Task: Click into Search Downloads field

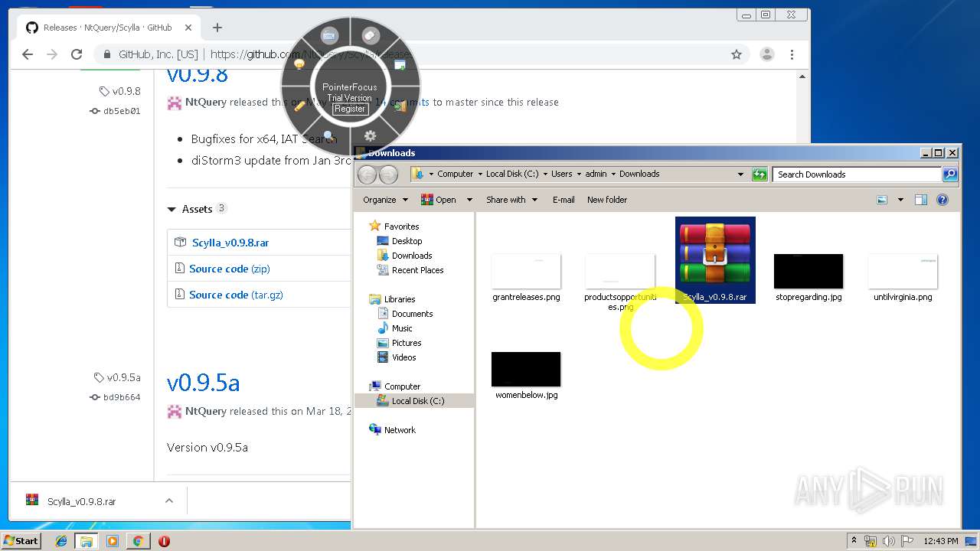Action: (857, 174)
